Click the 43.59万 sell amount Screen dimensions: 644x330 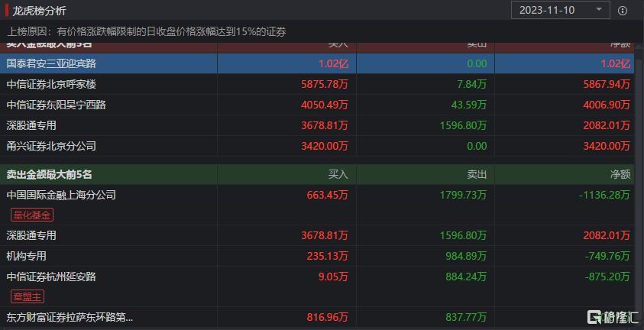click(x=469, y=105)
